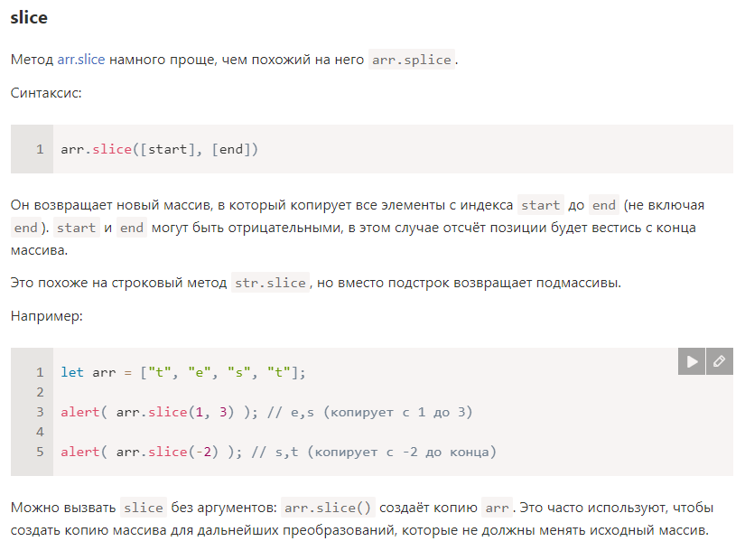Click the comment копирует с -2 до конца
Image resolution: width=745 pixels, height=560 pixels.
(x=402, y=452)
